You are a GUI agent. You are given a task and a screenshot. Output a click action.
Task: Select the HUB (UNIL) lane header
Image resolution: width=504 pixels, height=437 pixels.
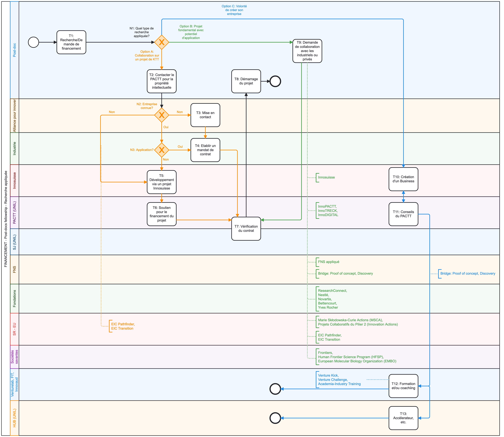tap(14, 418)
